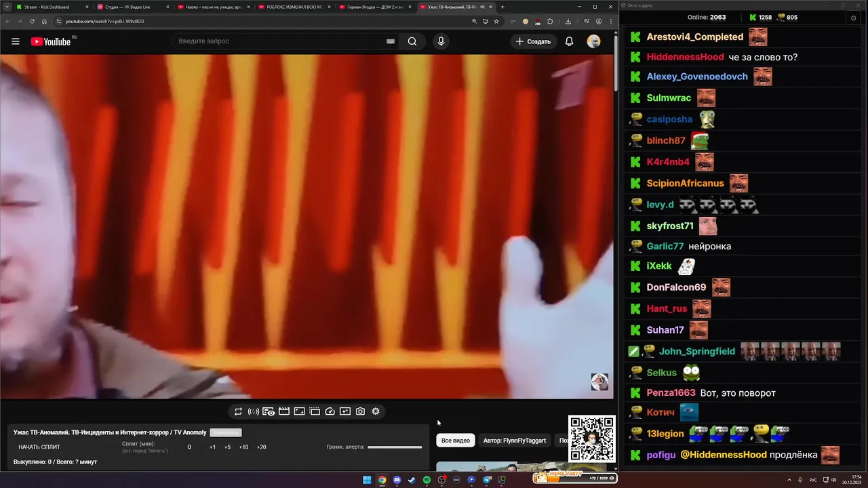The width and height of the screenshot is (868, 488).
Task: Click the greyed button next to video title
Action: click(226, 432)
